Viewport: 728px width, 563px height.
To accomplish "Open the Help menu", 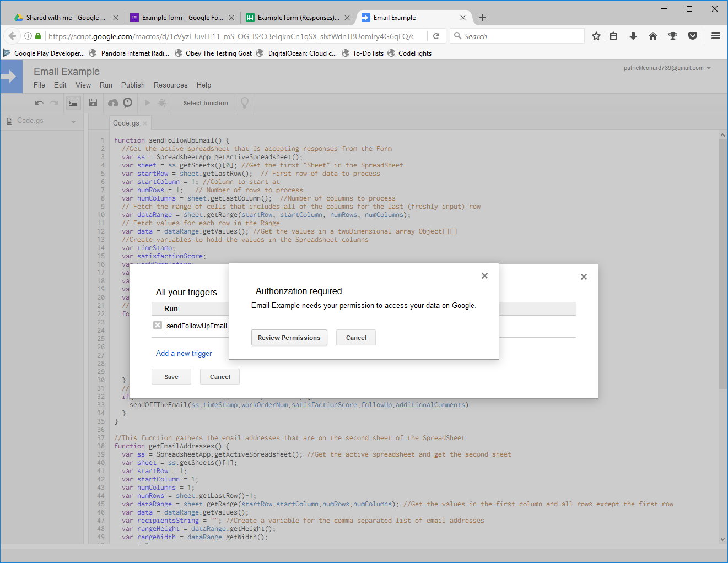I will (204, 85).
